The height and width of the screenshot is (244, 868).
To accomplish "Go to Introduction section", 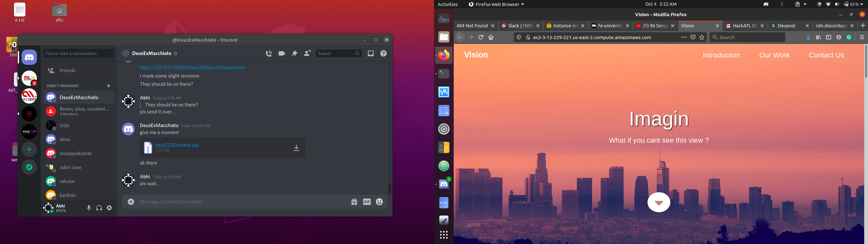I will tap(721, 55).
